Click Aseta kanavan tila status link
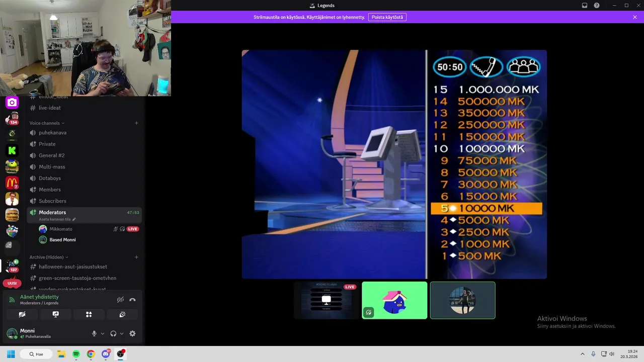644x362 pixels. (57, 219)
